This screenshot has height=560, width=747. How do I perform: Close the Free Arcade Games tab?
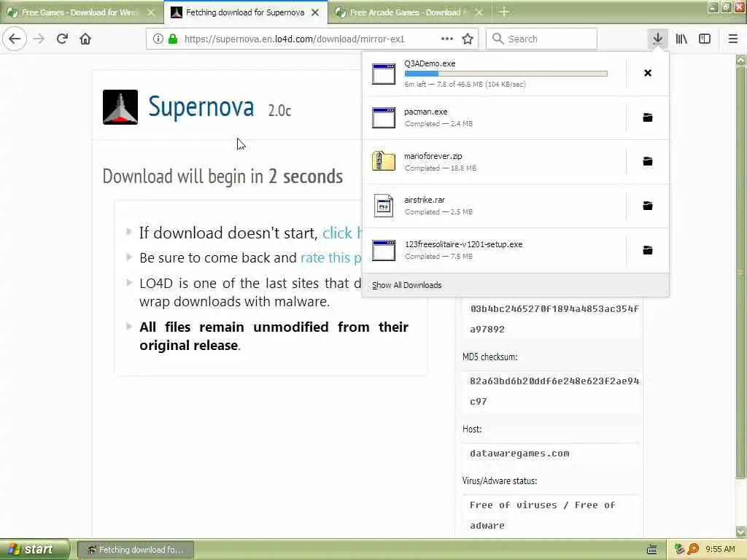(x=479, y=13)
